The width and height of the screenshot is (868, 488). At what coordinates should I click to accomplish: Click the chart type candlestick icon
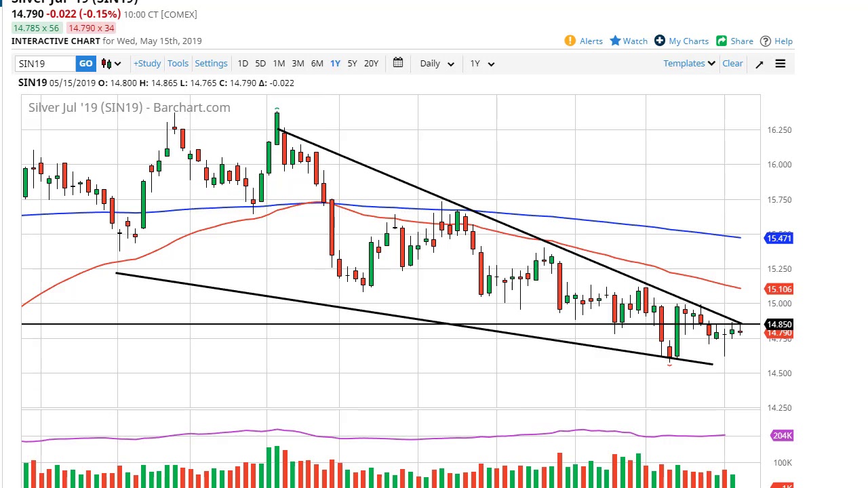106,64
